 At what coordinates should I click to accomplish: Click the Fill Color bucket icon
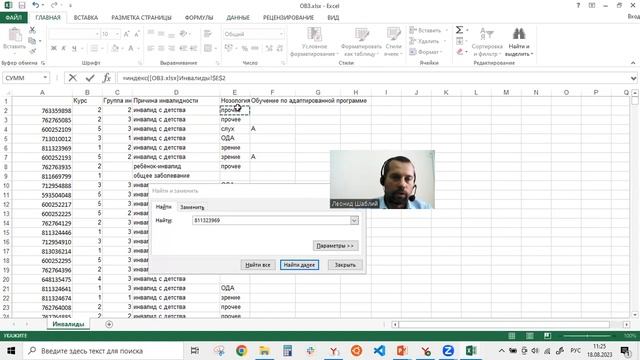click(x=115, y=48)
